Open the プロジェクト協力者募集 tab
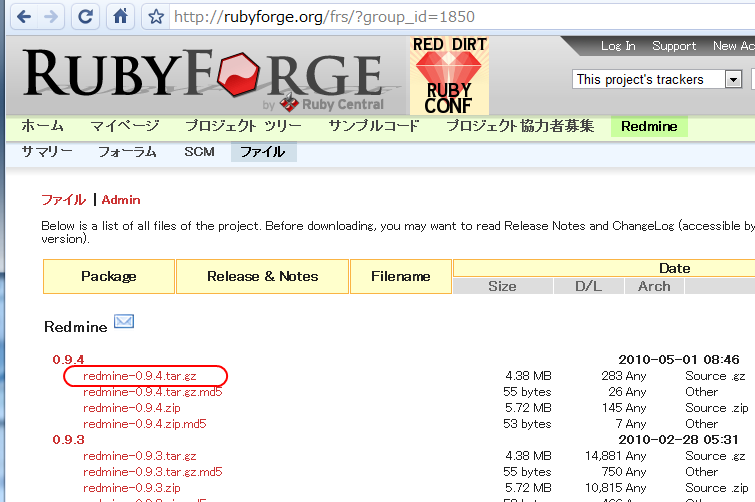 (x=520, y=126)
